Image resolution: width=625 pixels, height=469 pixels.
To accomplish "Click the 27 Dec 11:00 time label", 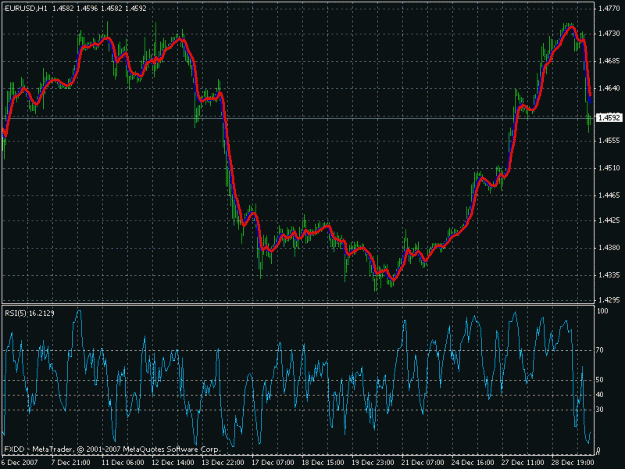I will pos(523,463).
